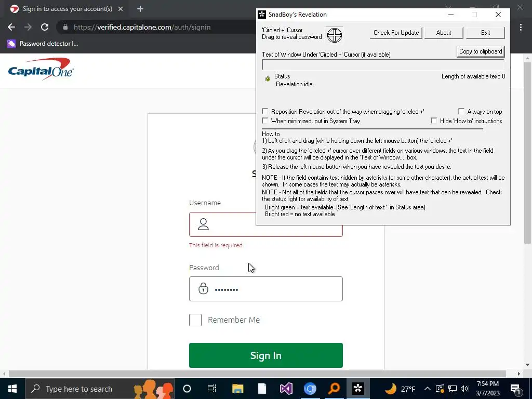Click the 'Length of available text: 0' label
The height and width of the screenshot is (399, 532).
(x=473, y=76)
